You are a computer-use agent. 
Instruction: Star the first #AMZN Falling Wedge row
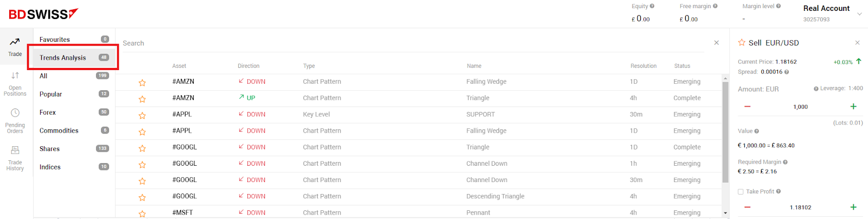[142, 83]
